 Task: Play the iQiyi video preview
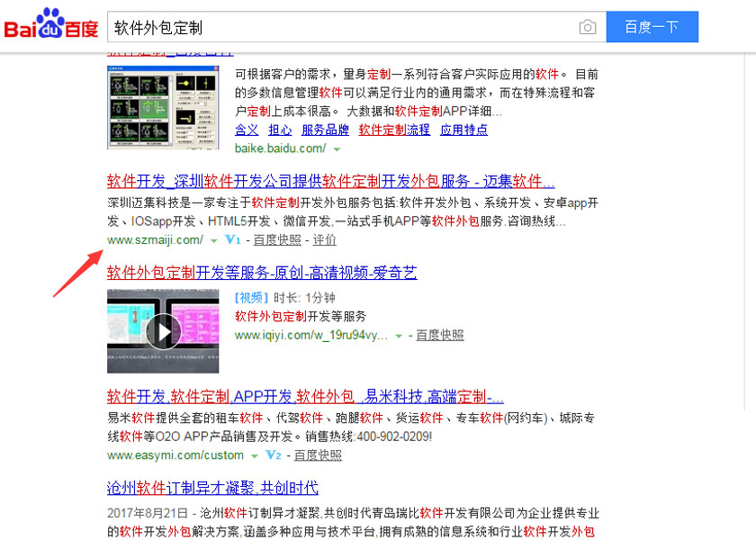coord(163,331)
